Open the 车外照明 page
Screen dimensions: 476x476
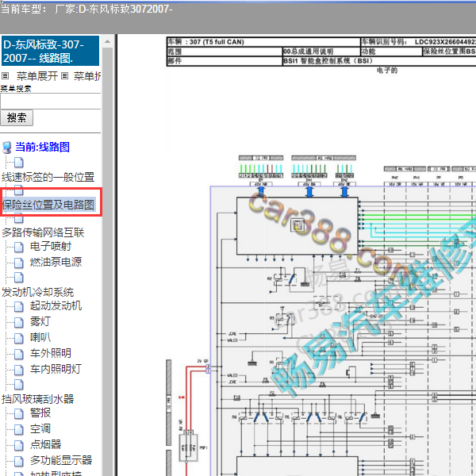point(51,353)
